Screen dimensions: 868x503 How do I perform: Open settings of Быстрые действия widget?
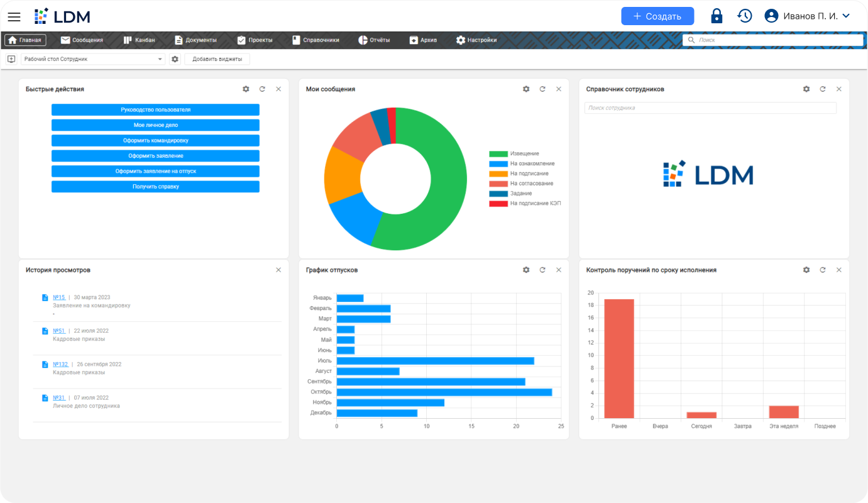click(246, 89)
